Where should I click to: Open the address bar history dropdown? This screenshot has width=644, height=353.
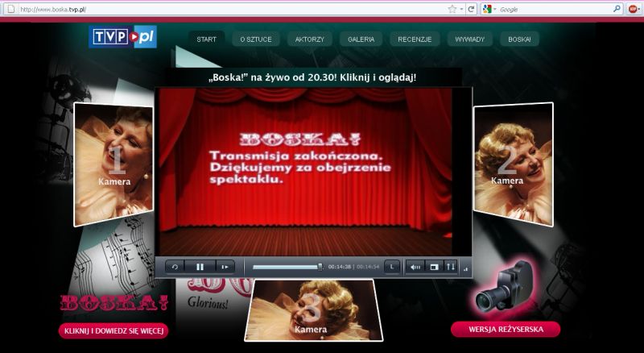point(461,9)
